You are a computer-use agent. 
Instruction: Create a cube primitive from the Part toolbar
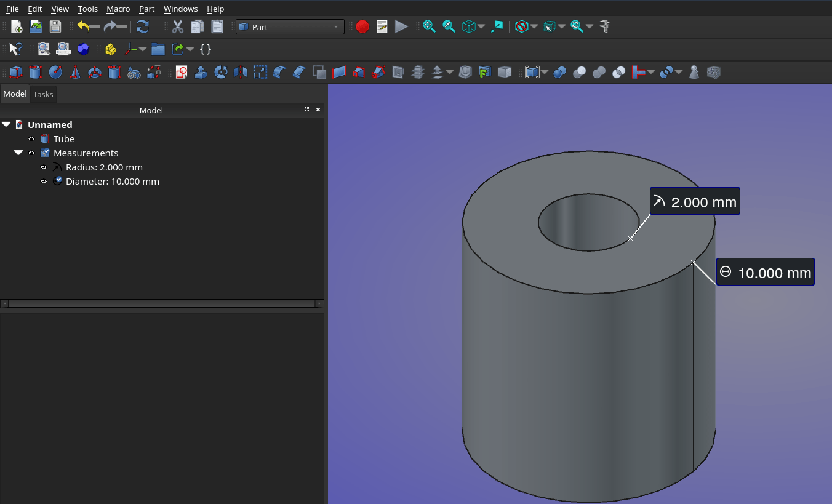pos(16,73)
